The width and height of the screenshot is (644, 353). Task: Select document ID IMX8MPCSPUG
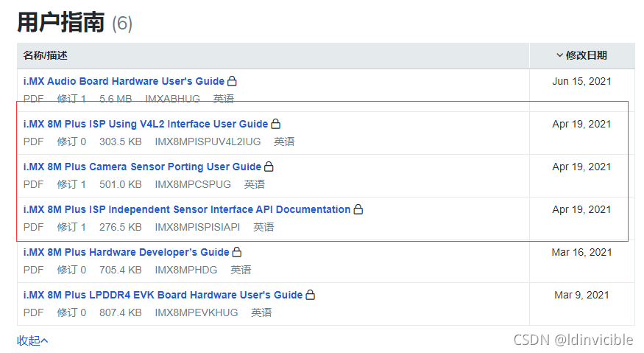coord(193,184)
